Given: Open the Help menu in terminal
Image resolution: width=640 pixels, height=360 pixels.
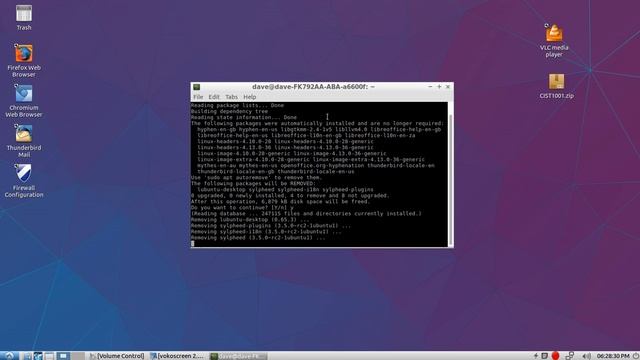Looking at the screenshot, I should 249,97.
